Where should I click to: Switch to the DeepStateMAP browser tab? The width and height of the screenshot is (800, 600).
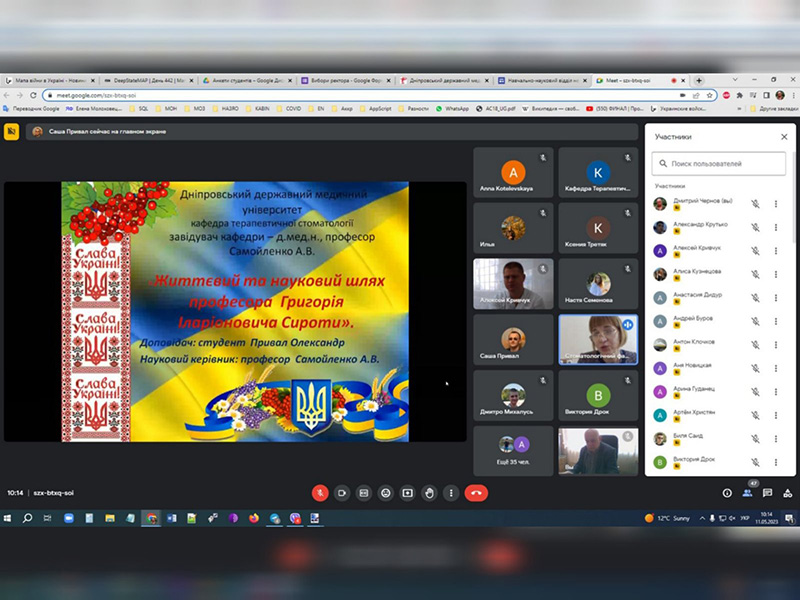click(x=146, y=80)
